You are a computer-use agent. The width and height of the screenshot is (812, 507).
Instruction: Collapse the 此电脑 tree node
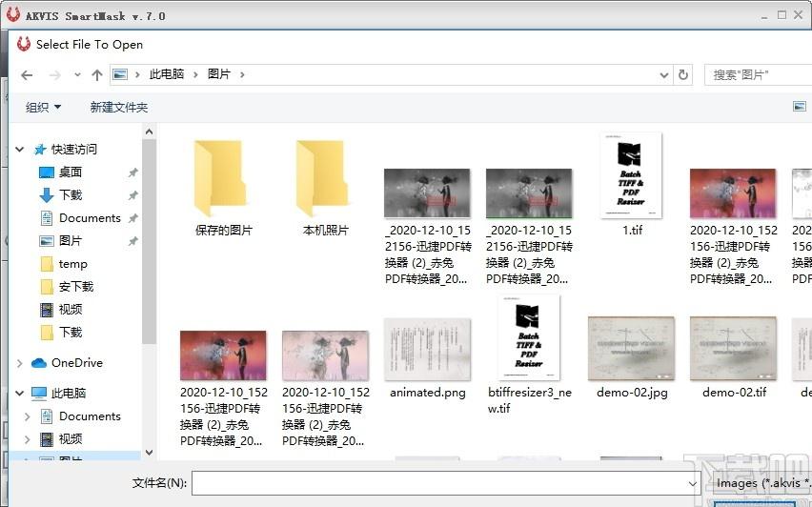click(x=20, y=393)
